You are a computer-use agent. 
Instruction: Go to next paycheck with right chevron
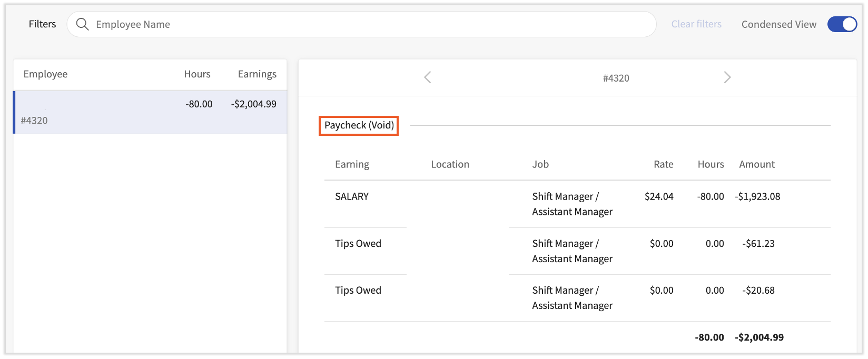pos(727,77)
